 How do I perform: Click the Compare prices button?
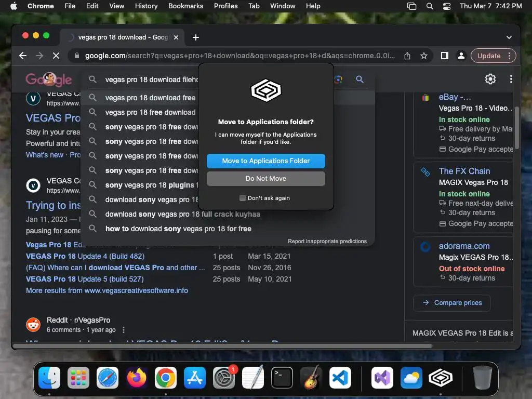(452, 303)
